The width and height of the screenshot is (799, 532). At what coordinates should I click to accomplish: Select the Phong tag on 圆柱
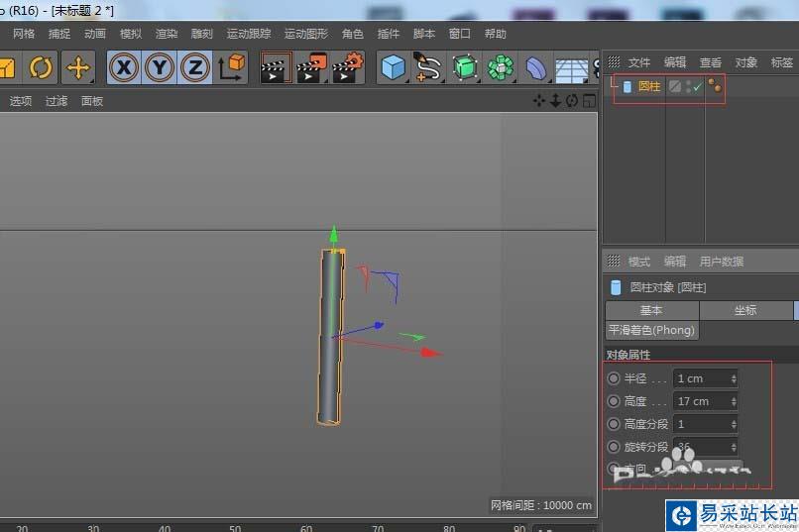point(715,85)
